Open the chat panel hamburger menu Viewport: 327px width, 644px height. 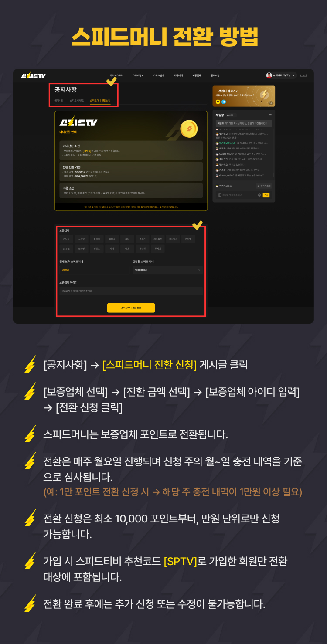(270, 115)
